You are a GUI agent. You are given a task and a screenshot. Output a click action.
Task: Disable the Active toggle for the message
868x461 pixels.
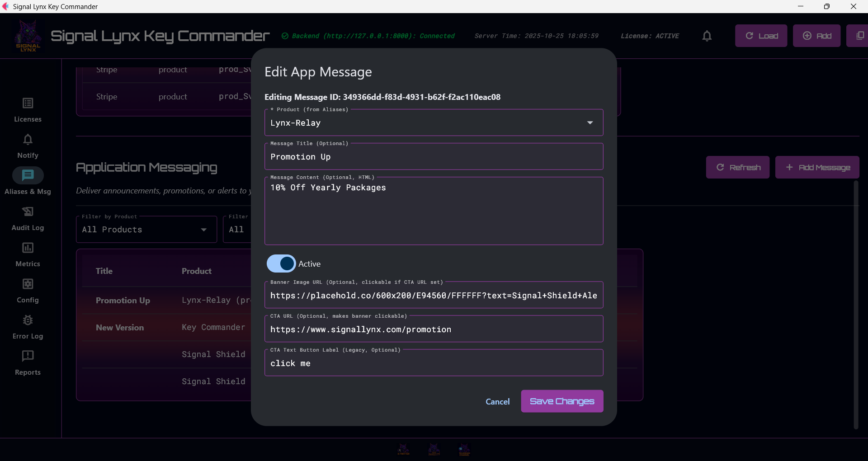pyautogui.click(x=281, y=263)
